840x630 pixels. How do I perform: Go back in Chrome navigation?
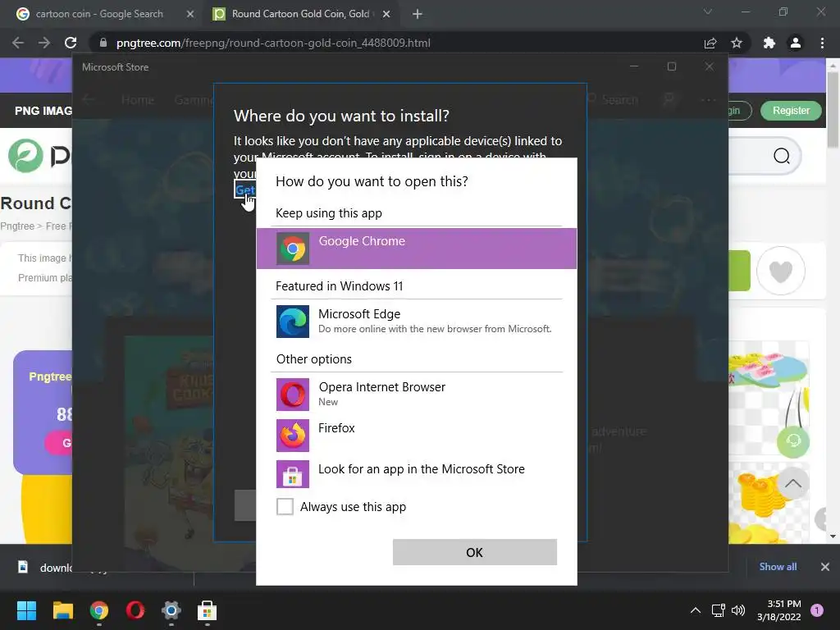click(x=18, y=43)
